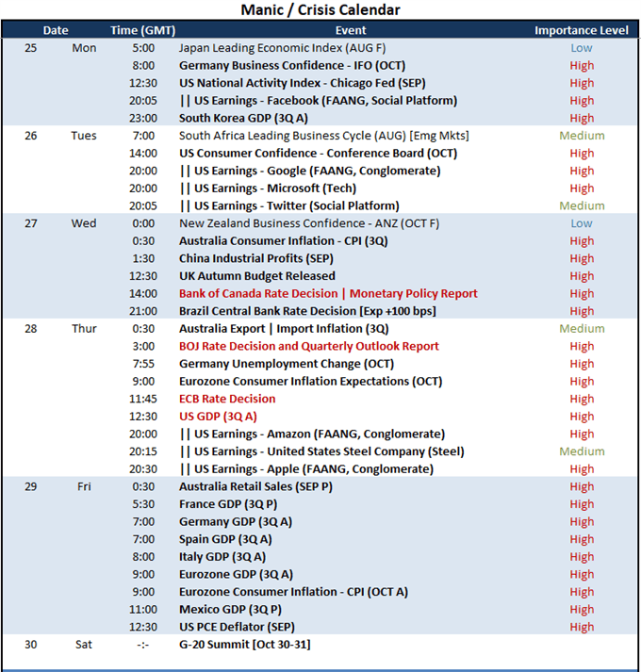Click 'Japan Leading Economic Index (AUG F)'
Image resolution: width=641 pixels, height=672 pixels.
282,48
